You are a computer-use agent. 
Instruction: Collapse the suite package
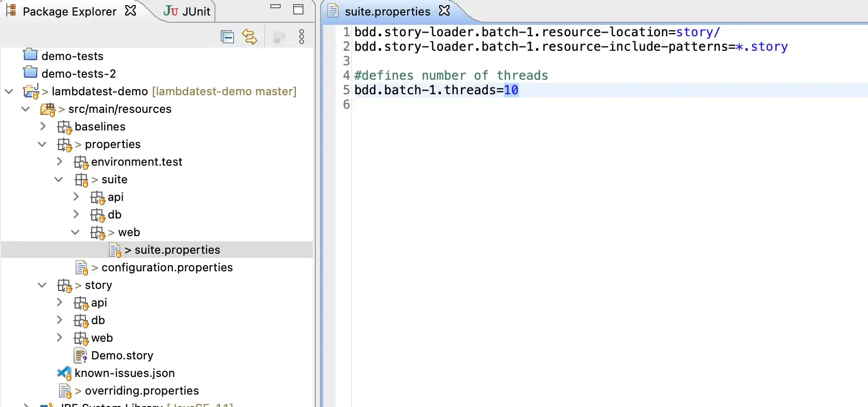(x=59, y=180)
